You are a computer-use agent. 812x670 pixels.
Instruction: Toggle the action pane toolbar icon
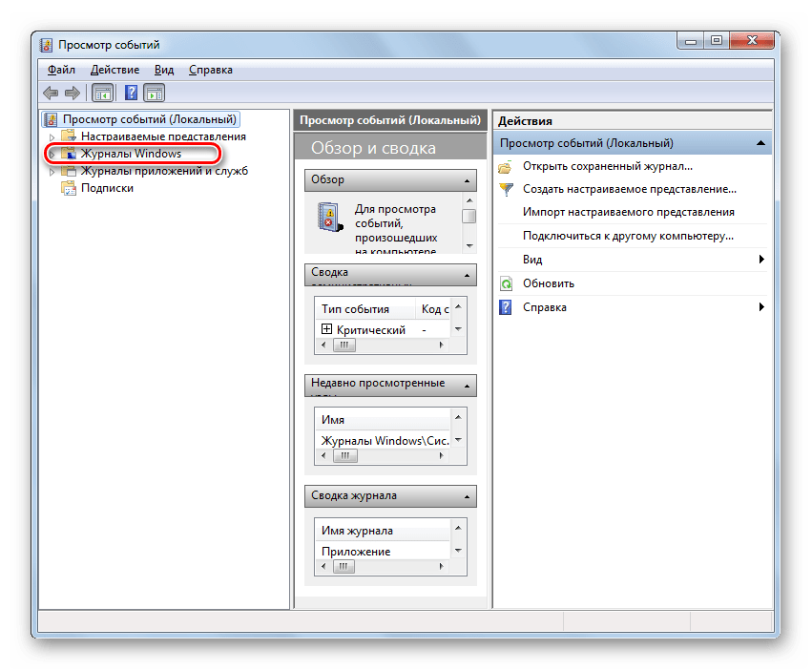[155, 93]
